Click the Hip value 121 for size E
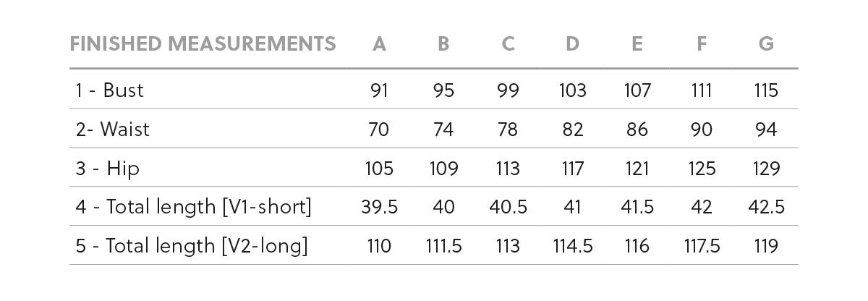Image resolution: width=868 pixels, height=301 pixels. 637,169
